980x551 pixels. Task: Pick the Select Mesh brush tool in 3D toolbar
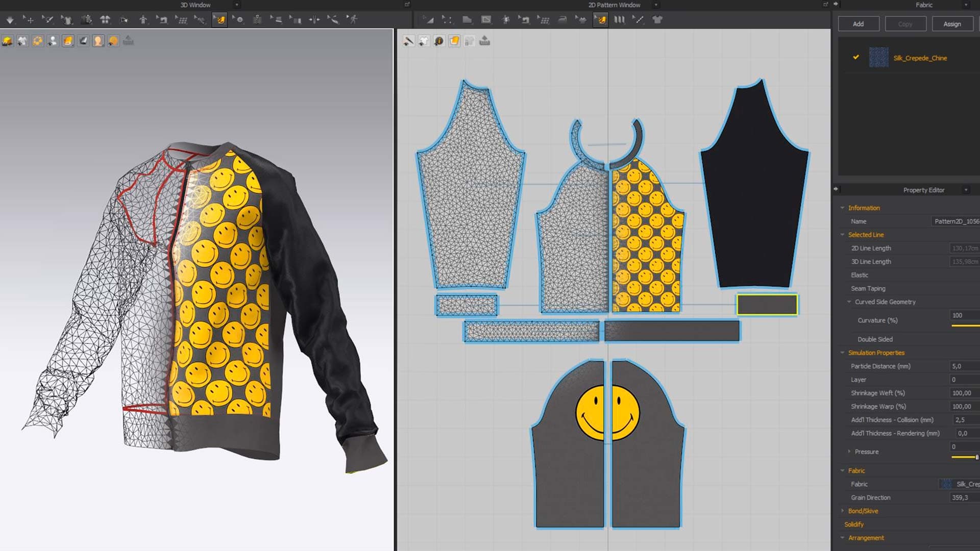click(47, 20)
